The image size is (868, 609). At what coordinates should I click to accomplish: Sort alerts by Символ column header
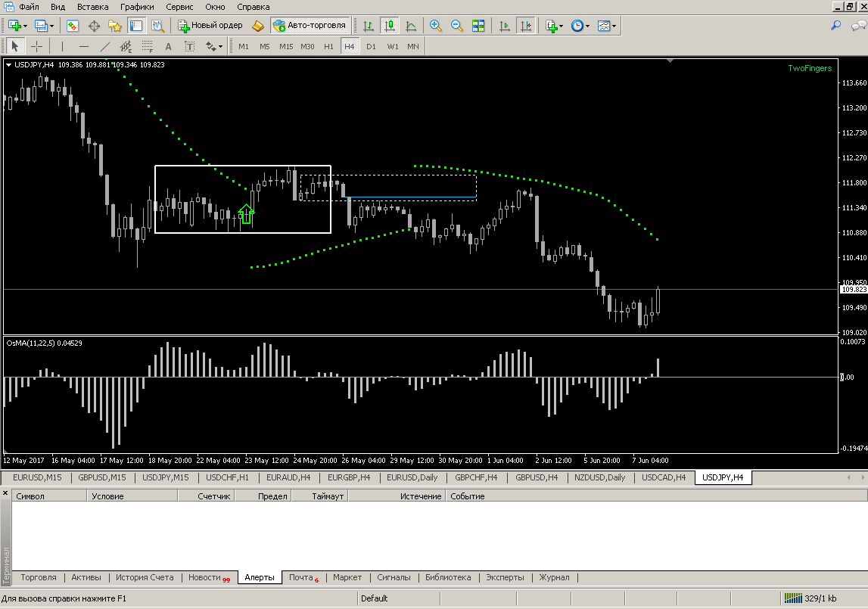coord(49,496)
